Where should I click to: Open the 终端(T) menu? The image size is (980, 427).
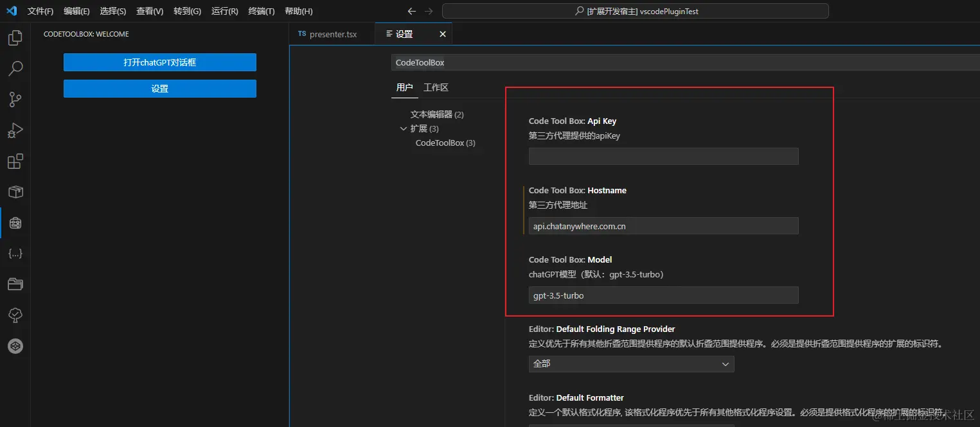tap(262, 12)
